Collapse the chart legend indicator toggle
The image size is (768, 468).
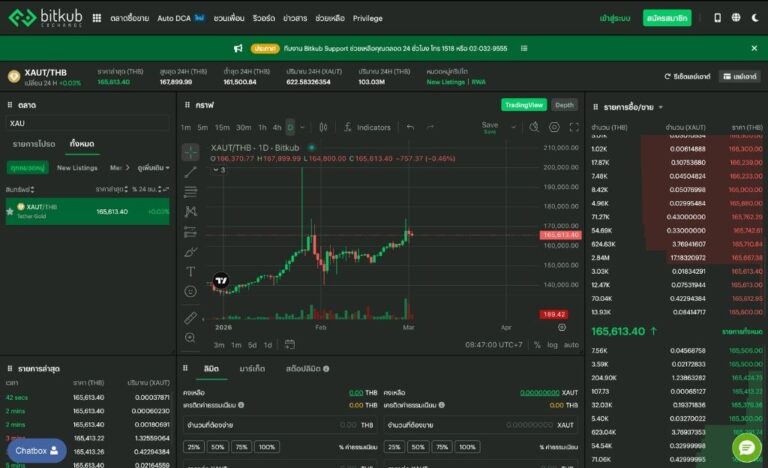[219, 170]
